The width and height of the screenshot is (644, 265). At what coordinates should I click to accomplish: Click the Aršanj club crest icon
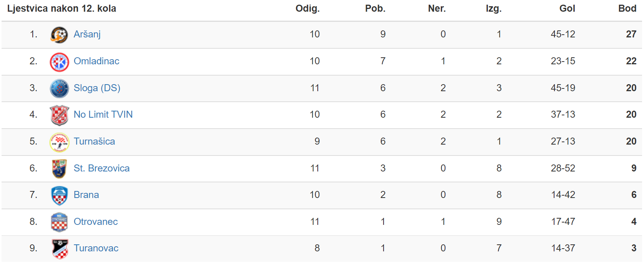[x=59, y=35]
